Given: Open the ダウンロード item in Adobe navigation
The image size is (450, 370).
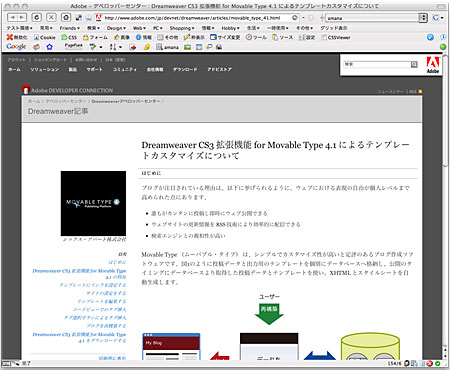Looking at the screenshot, I should click(x=185, y=69).
